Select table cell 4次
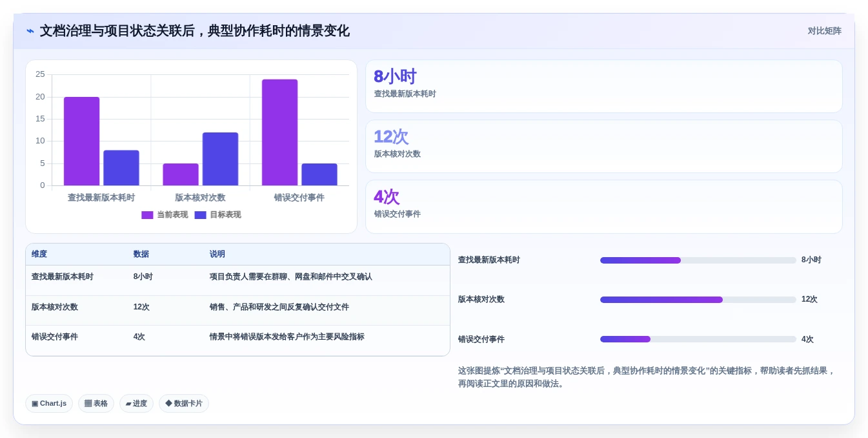The image size is (868, 438). click(x=139, y=337)
